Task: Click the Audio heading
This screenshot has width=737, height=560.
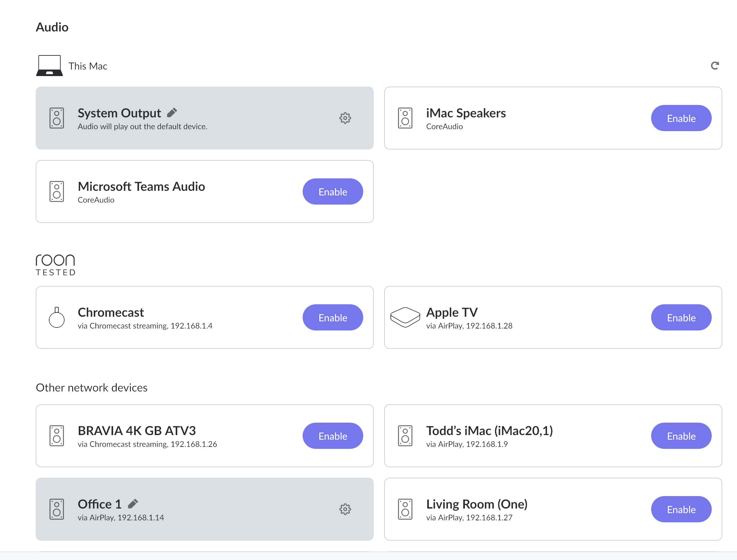Action: point(52,27)
